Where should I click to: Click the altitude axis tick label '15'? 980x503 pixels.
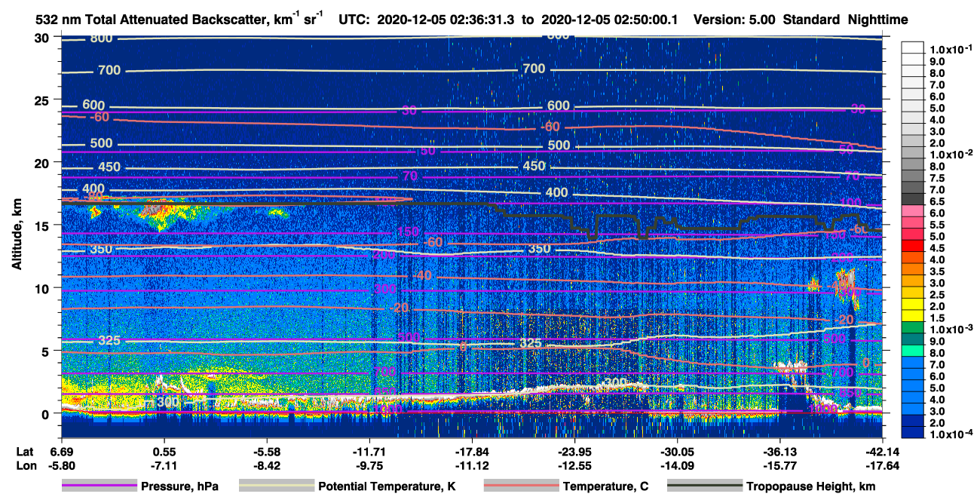pos(43,225)
